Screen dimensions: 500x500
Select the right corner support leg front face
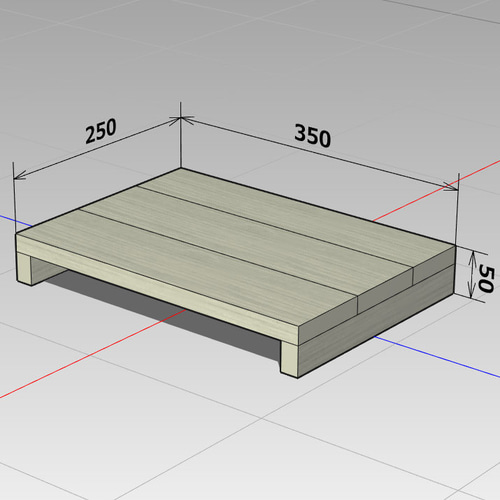click(x=289, y=359)
